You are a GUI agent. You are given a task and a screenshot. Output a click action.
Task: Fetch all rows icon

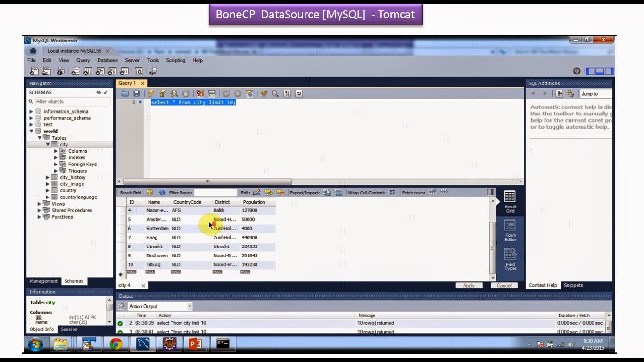pyautogui.click(x=444, y=192)
